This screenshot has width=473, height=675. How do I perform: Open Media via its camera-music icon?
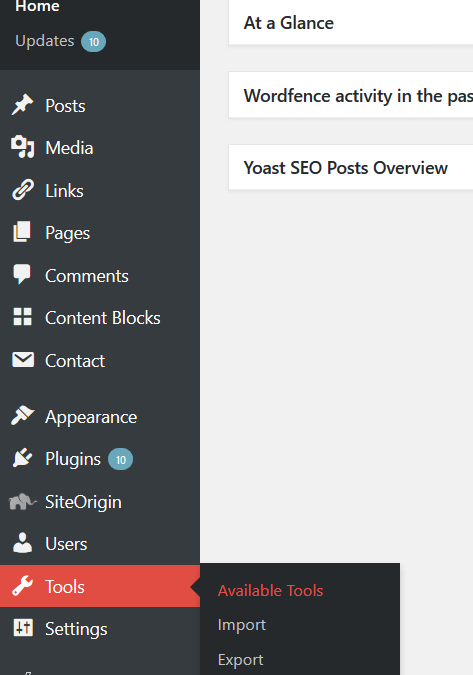[22, 147]
